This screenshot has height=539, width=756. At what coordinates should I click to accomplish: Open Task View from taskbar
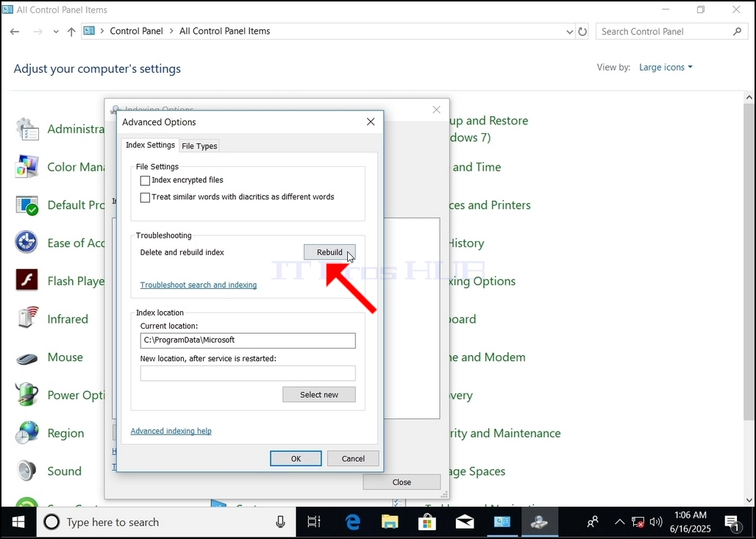[314, 522]
